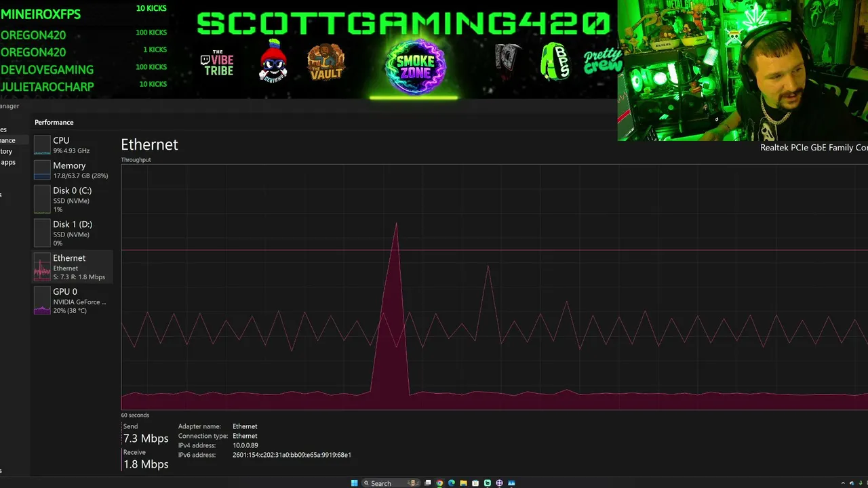Select the Ethernet performance item
868x488 pixels.
tap(73, 267)
